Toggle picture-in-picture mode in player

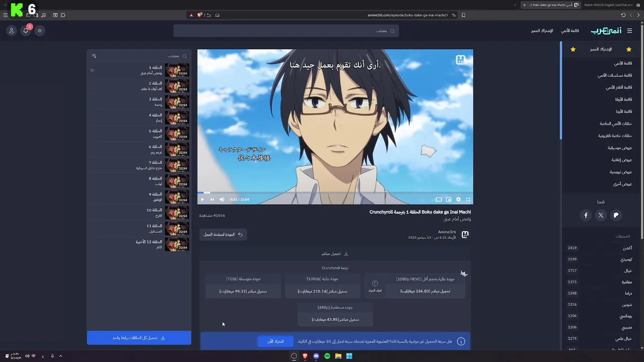click(449, 200)
